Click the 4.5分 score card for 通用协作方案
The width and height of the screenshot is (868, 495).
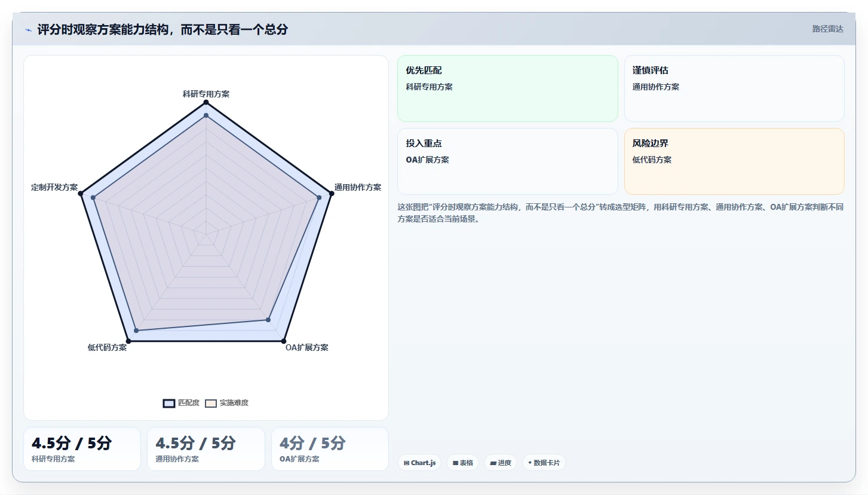click(x=206, y=449)
